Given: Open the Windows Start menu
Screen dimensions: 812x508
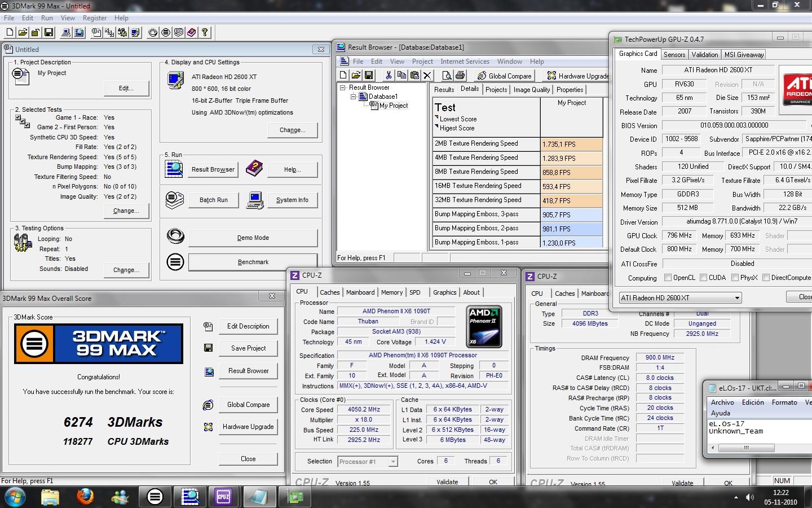Looking at the screenshot, I should click(x=15, y=497).
